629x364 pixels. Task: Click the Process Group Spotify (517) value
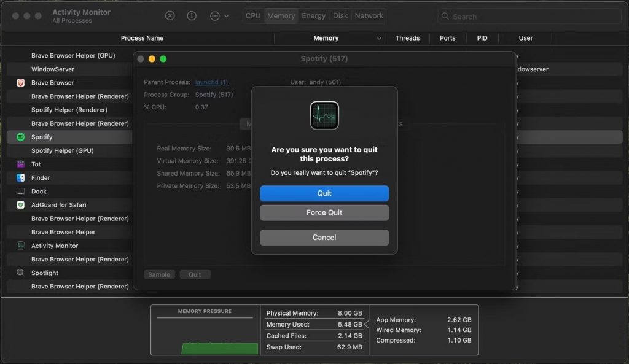(214, 95)
